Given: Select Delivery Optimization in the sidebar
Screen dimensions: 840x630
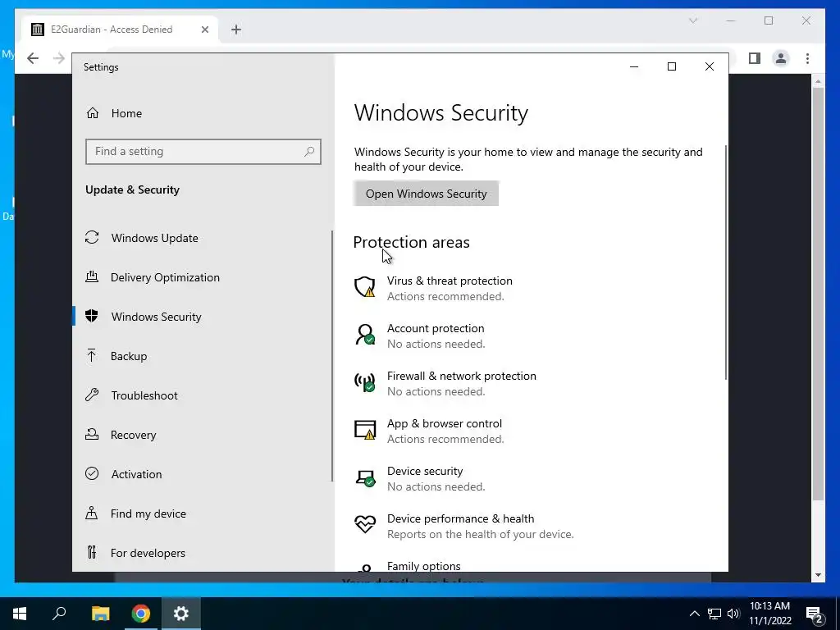Looking at the screenshot, I should [x=203, y=277].
